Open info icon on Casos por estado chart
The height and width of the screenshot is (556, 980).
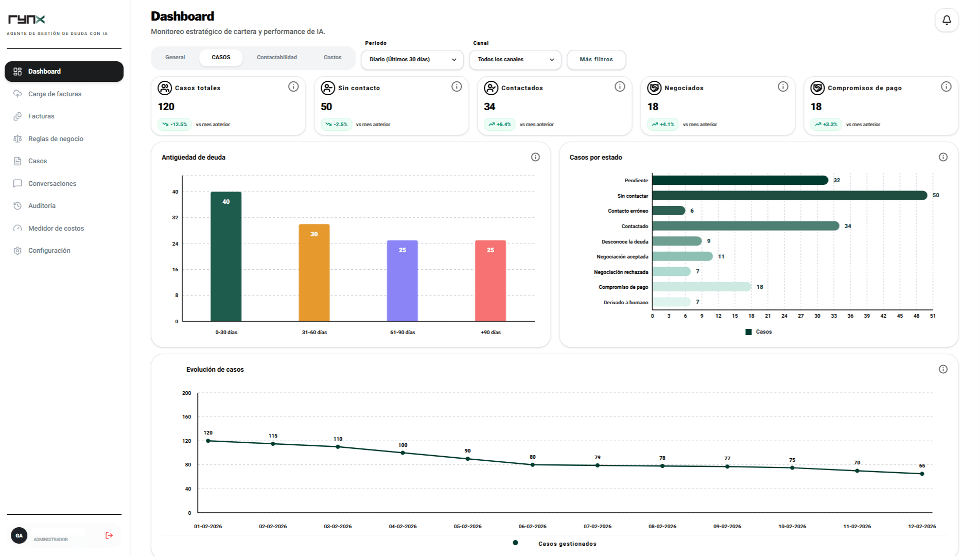943,157
